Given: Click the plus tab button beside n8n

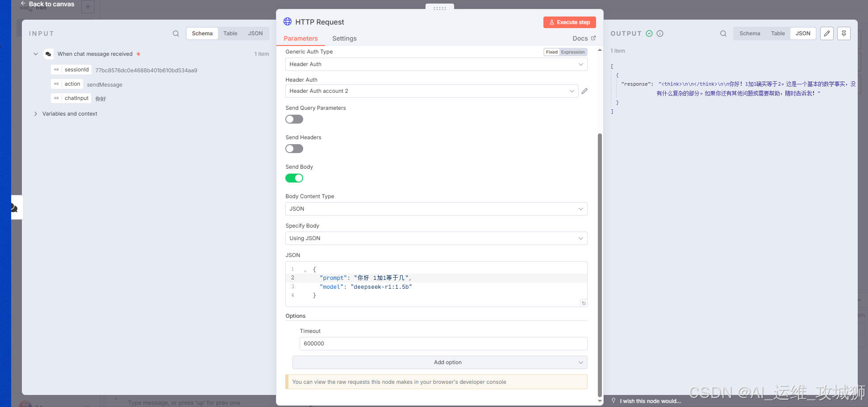Looking at the screenshot, I should [88, 7].
